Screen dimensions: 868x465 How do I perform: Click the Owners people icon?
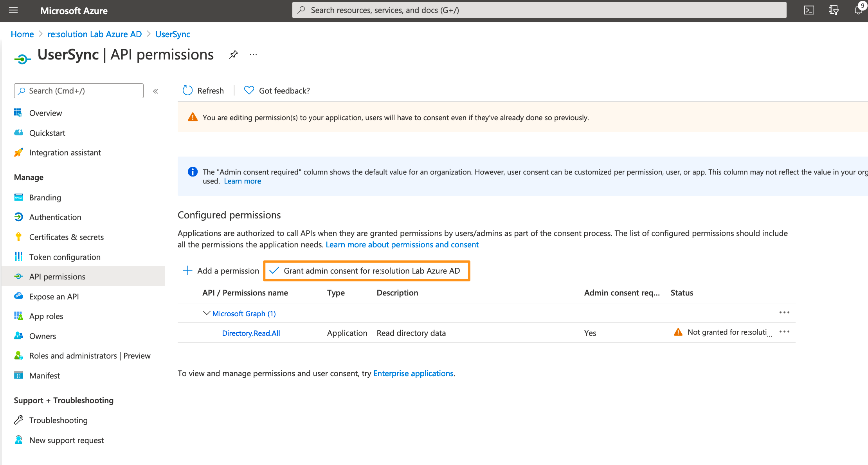[x=18, y=336]
